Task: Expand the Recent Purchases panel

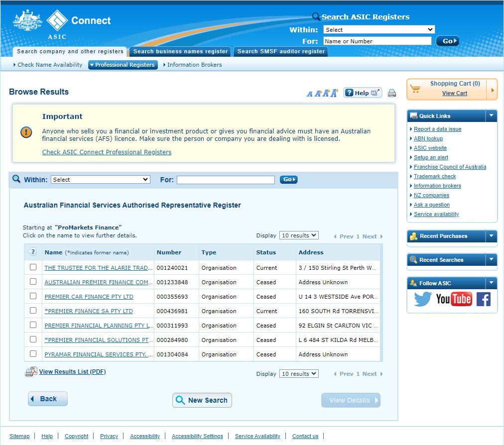Action: (x=491, y=236)
